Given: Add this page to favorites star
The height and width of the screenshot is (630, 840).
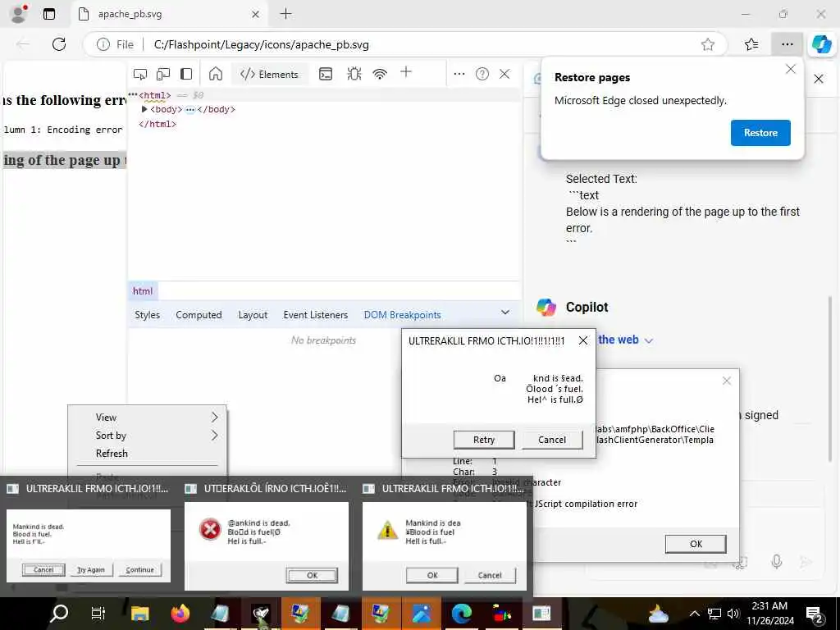Looking at the screenshot, I should [708, 44].
